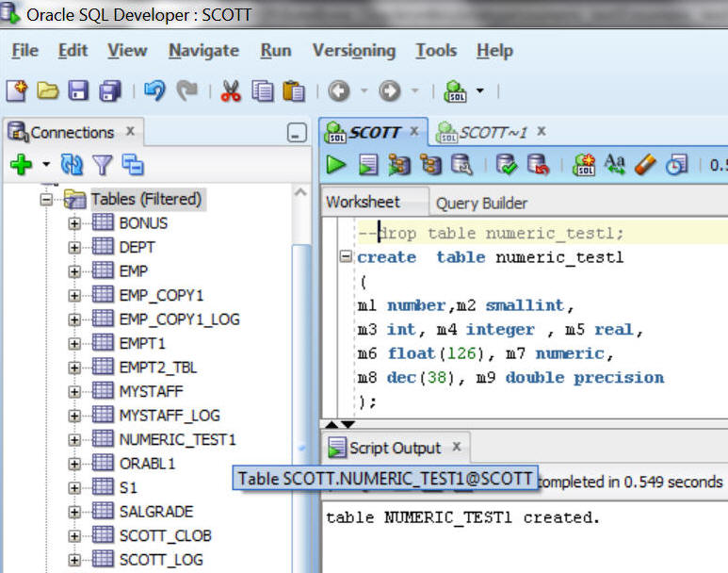Image resolution: width=728 pixels, height=573 pixels.
Task: Open the Edit menu
Action: (x=73, y=50)
